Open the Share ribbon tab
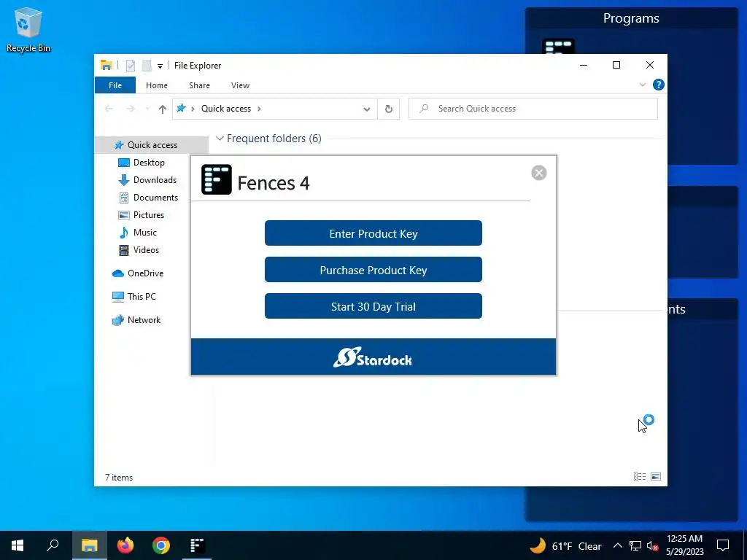This screenshot has width=747, height=560. pos(199,85)
